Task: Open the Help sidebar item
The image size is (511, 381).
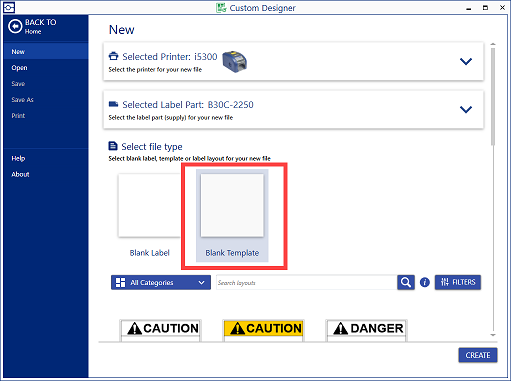Action: coord(18,158)
